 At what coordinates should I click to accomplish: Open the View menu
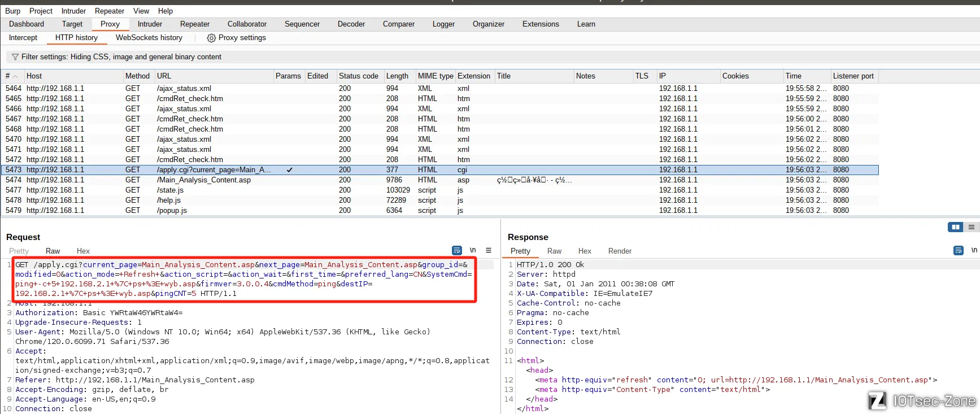tap(141, 11)
